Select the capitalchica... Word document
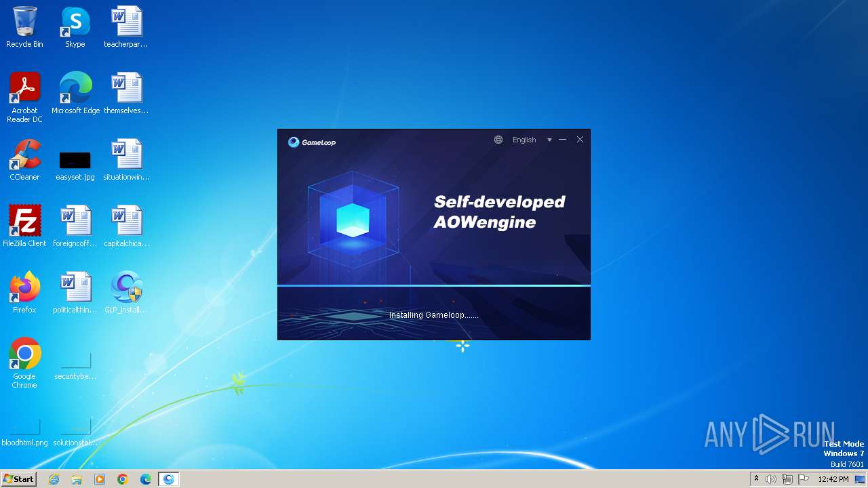Image resolution: width=868 pixels, height=488 pixels. (126, 226)
